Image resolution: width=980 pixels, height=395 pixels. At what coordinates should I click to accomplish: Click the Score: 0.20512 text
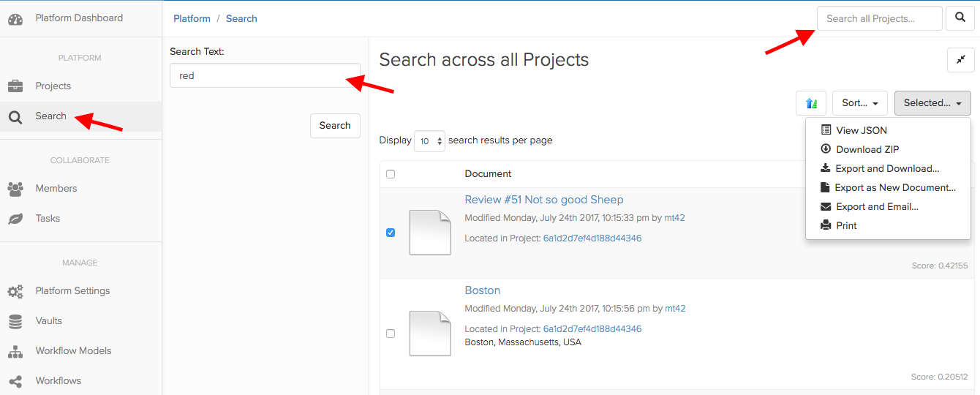pos(940,377)
